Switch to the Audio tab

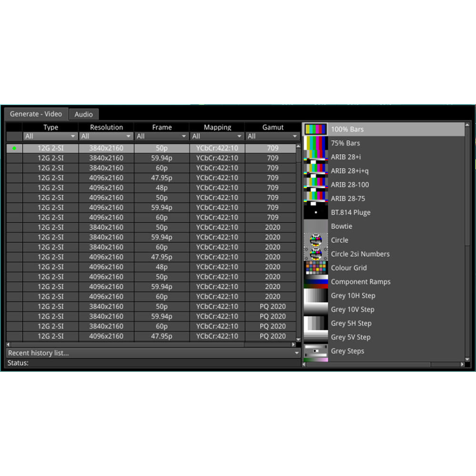[83, 114]
